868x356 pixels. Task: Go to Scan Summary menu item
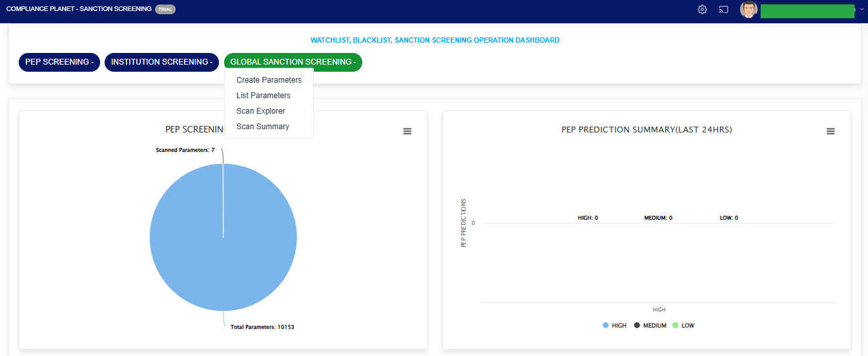tap(263, 127)
